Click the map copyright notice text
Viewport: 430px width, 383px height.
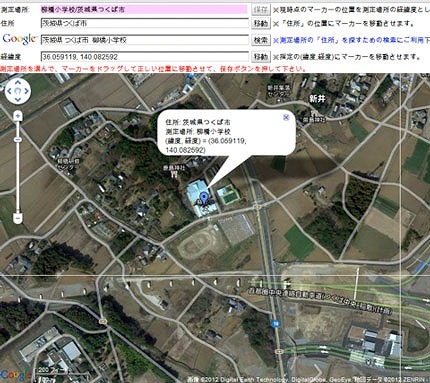(307, 379)
